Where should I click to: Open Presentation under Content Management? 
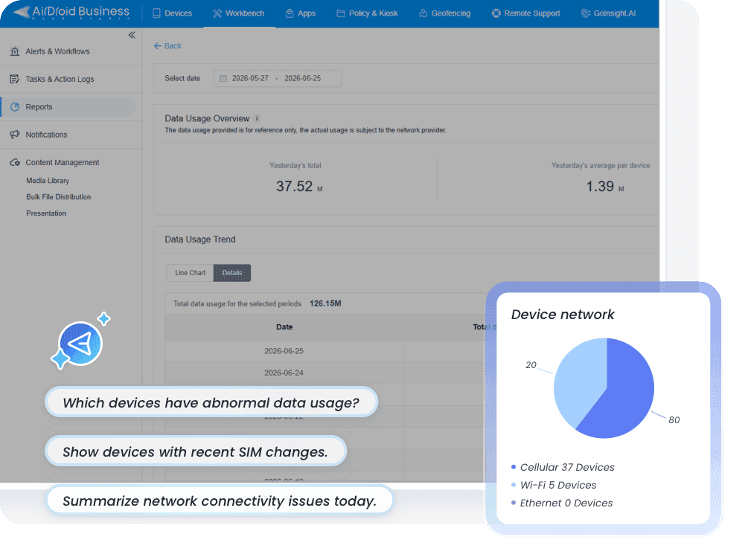tap(46, 213)
